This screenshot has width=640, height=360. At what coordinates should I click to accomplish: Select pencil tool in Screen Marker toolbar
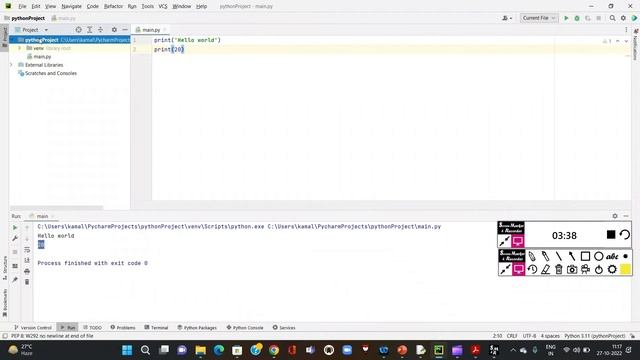click(532, 256)
